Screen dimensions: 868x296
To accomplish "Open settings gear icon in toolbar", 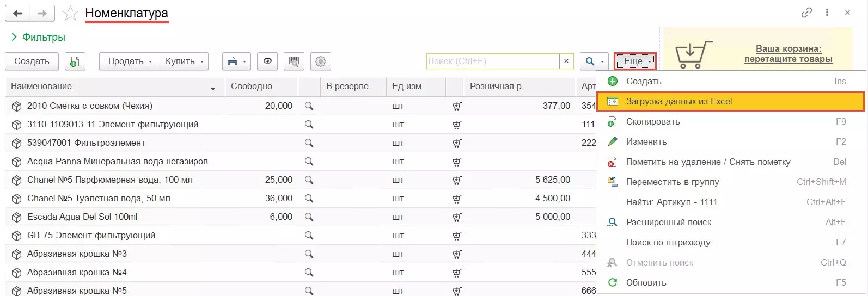I will click(x=321, y=61).
